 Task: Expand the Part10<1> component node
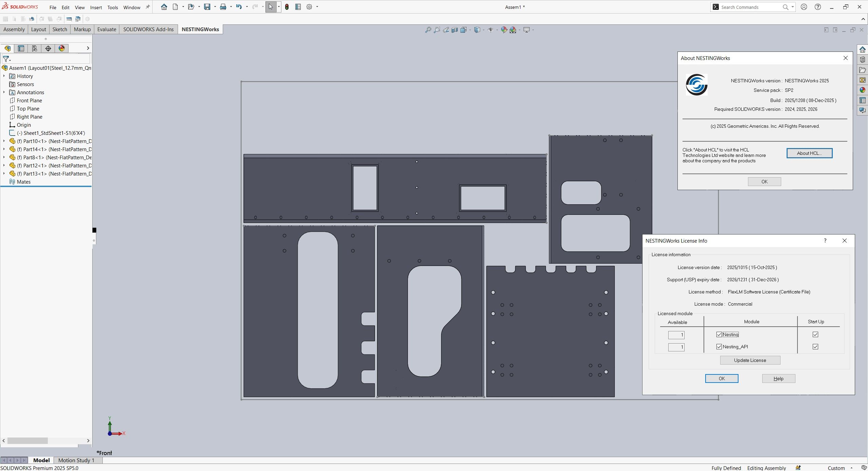(x=4, y=141)
